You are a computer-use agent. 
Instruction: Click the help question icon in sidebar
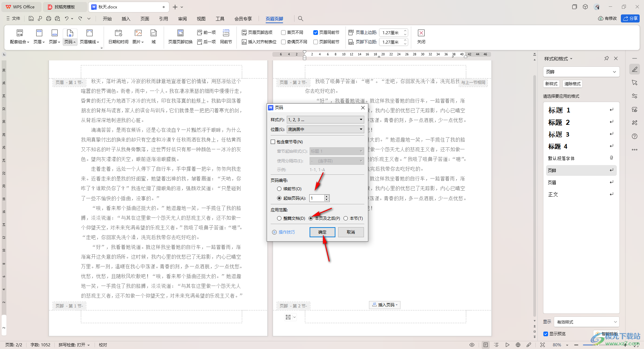[x=635, y=136]
